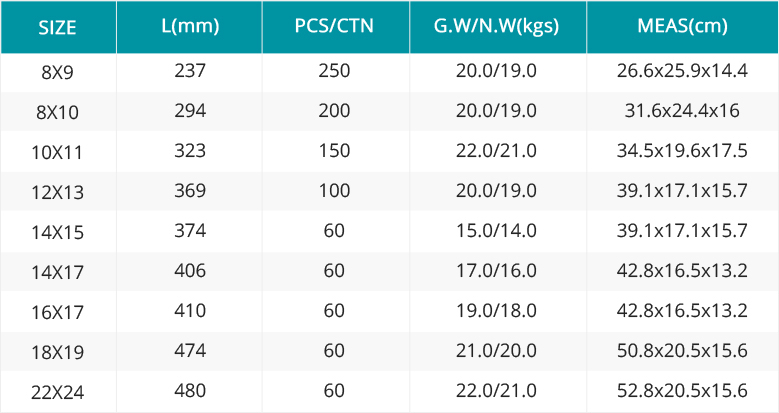
Task: Click measurement 52.8x20.5x15.6
Action: pos(683,390)
